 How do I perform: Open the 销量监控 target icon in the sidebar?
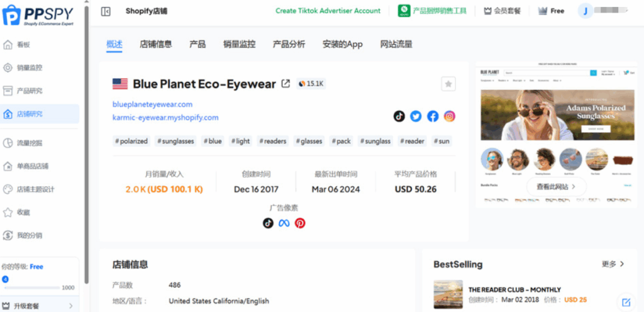pos(8,68)
